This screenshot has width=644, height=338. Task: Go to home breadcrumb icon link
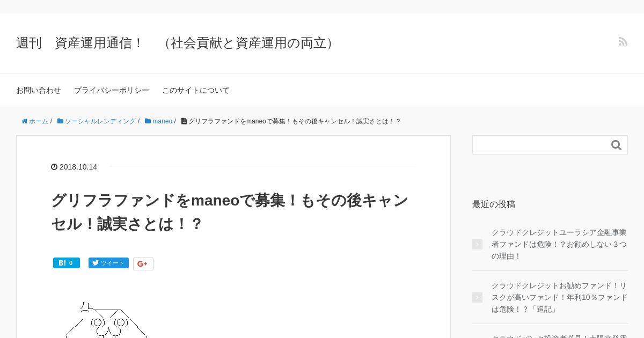coord(35,121)
